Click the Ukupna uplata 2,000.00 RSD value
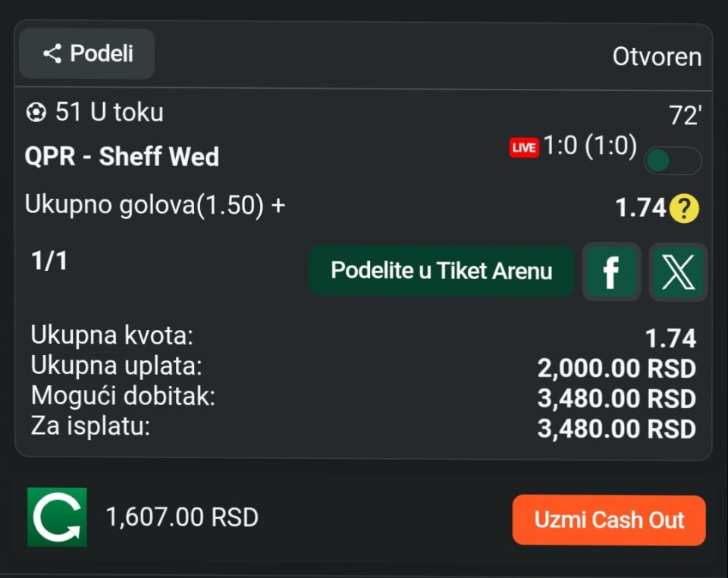This screenshot has width=728, height=578. [x=616, y=369]
